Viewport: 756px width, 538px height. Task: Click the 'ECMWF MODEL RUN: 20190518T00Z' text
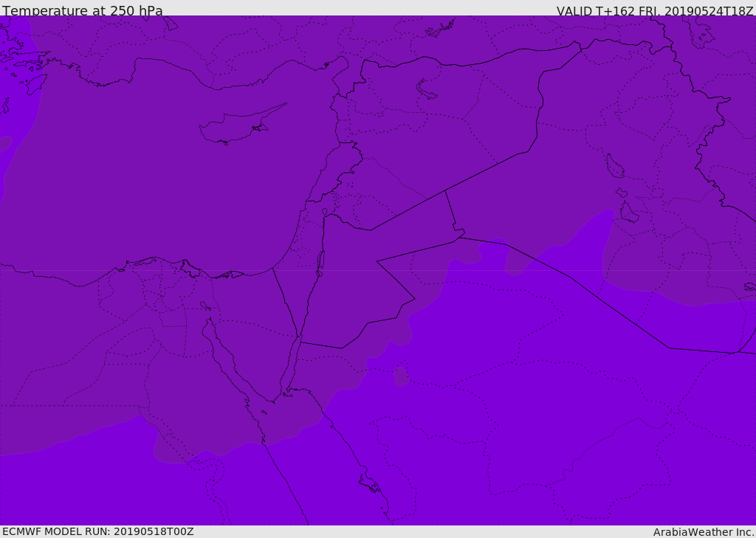[x=98, y=531]
